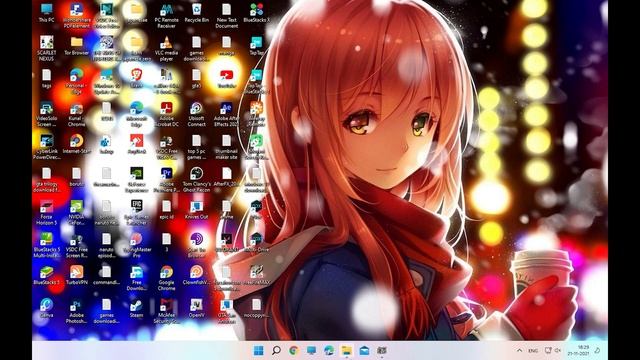Open the New Text Document file
This screenshot has height=360, width=640.
(227, 16)
